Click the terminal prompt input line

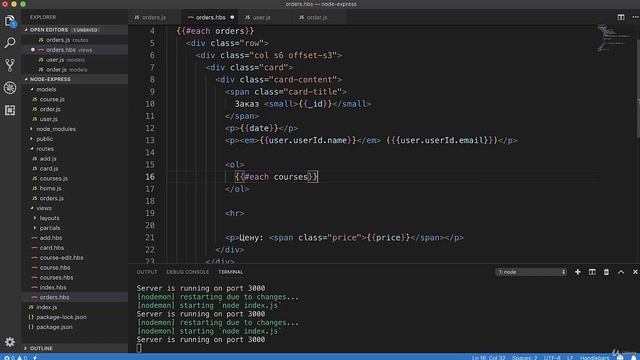click(x=139, y=348)
